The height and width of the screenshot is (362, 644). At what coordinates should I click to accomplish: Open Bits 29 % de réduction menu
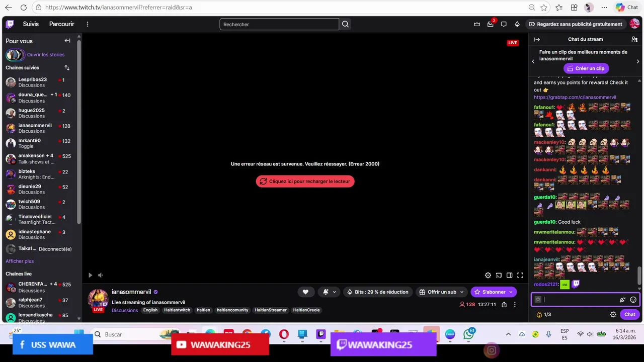378,292
